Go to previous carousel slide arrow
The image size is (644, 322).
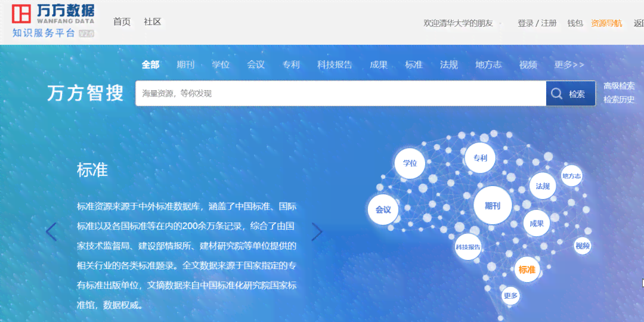pos(51,232)
